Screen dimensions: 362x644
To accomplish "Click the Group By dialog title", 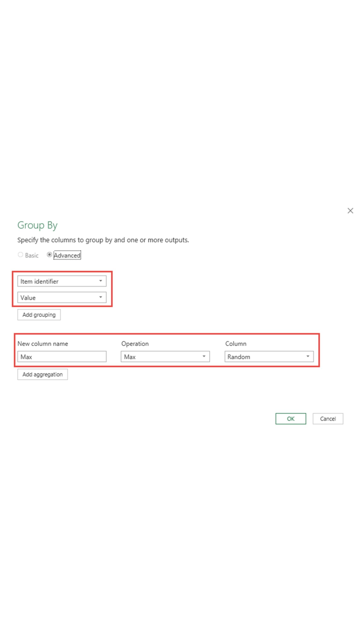I will click(38, 225).
